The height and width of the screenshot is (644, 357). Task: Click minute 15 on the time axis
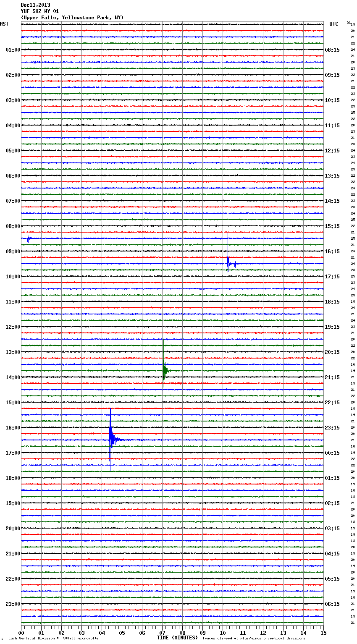323,633
